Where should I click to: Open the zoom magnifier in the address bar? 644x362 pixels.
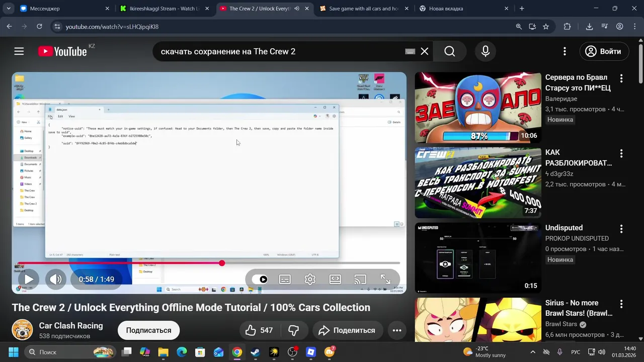point(519,27)
